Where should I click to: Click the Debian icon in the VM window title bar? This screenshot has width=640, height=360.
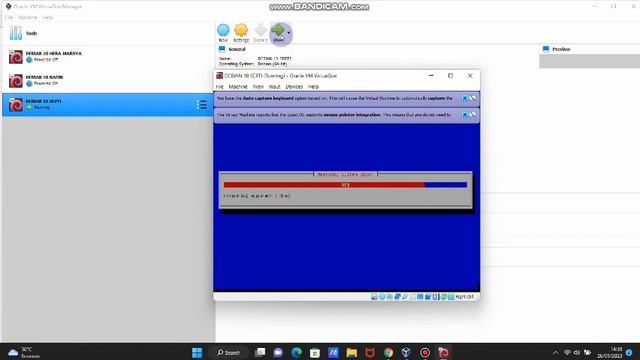tap(220, 76)
